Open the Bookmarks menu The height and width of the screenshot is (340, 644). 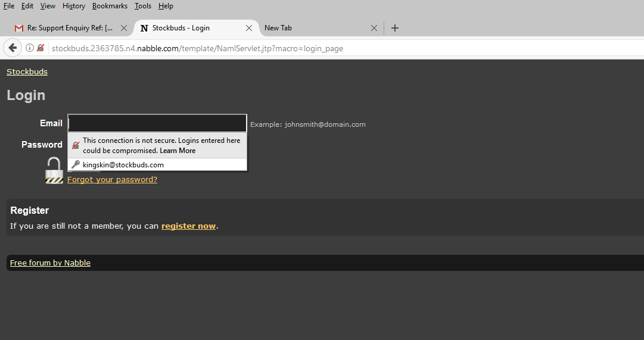(x=110, y=6)
